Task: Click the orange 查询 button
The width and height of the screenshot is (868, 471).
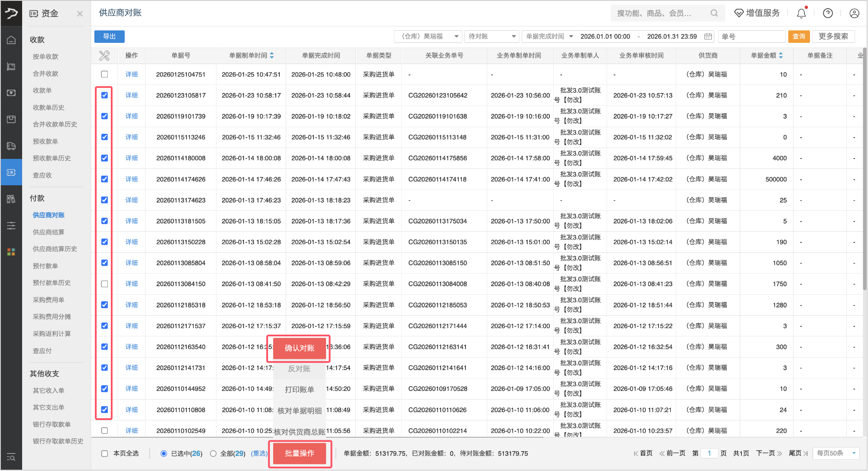Action: coord(798,36)
